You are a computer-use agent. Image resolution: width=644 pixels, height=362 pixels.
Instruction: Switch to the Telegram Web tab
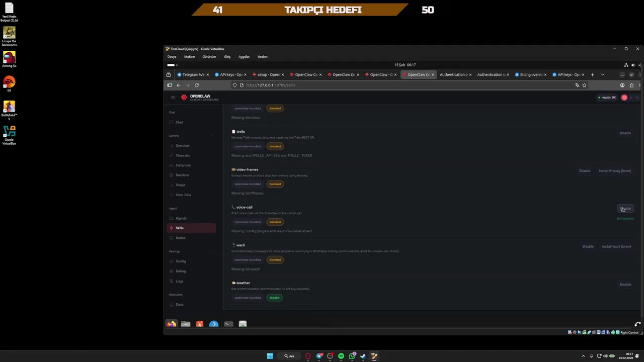pos(192,74)
